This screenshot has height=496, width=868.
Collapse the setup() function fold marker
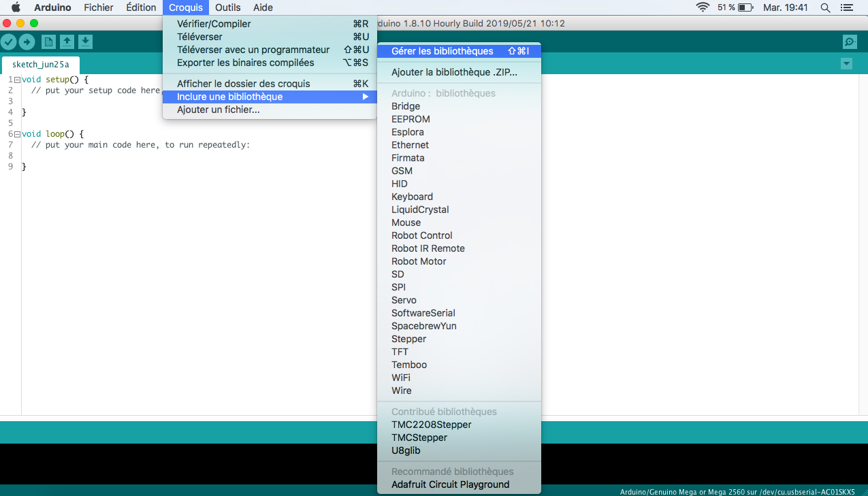point(17,80)
